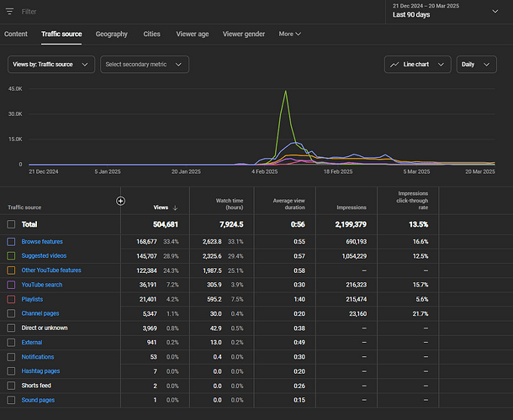The image size is (513, 420).
Task: Toggle the YouTube search checkbox
Action: 11,285
